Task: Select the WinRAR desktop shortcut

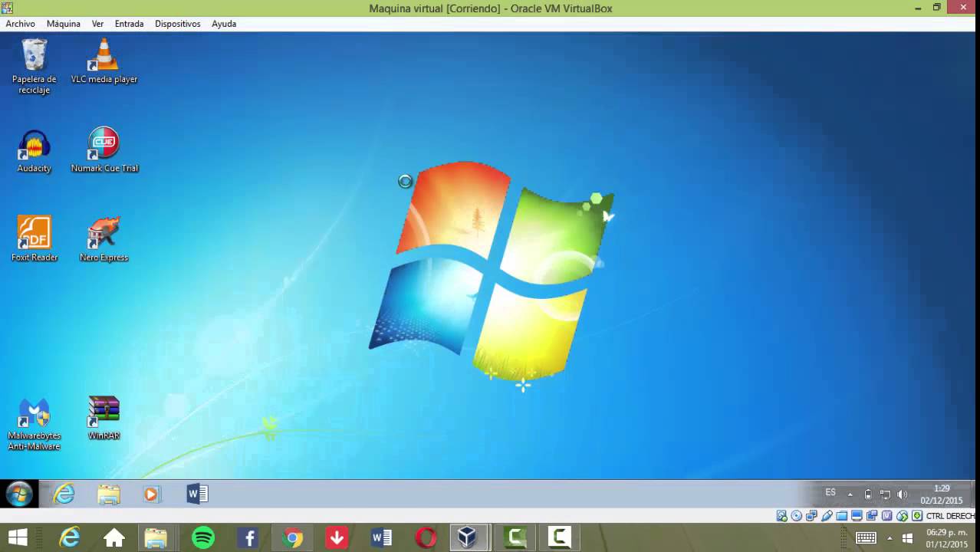Action: [x=104, y=418]
